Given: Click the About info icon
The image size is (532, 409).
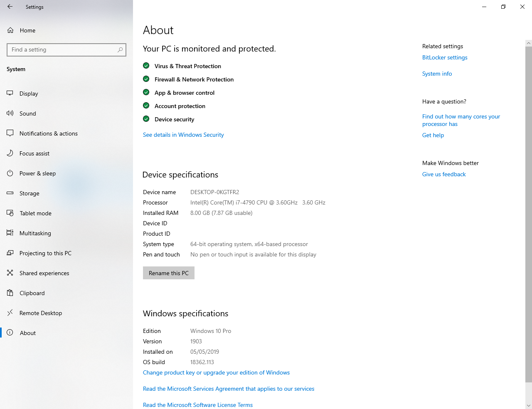Looking at the screenshot, I should pos(10,333).
